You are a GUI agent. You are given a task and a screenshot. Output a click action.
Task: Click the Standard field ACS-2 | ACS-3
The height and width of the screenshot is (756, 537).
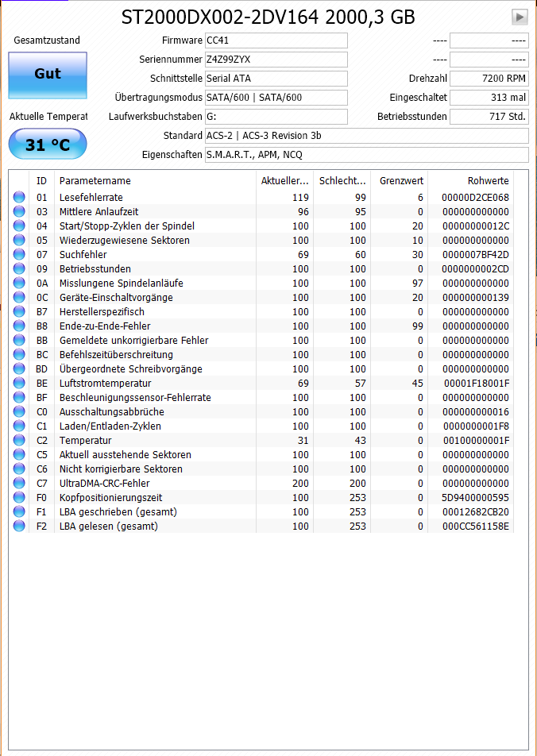point(367,136)
